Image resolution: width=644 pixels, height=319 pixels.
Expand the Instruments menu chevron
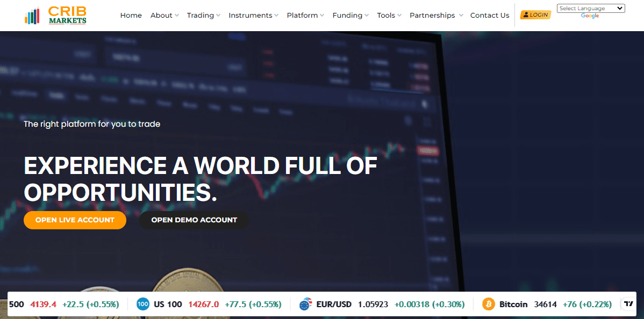pos(276,16)
